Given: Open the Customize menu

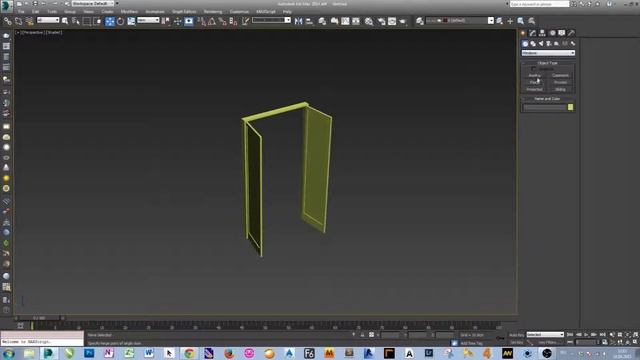Looking at the screenshot, I should click(239, 11).
